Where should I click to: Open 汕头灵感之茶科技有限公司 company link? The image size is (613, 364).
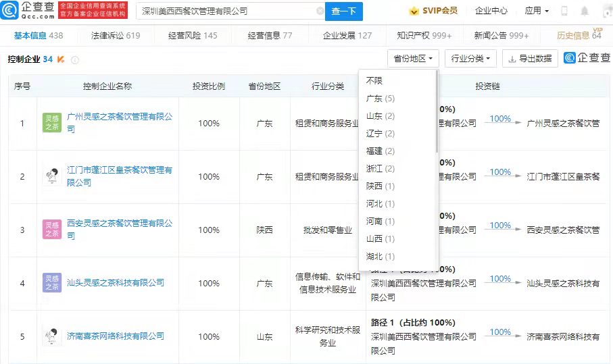(116, 282)
